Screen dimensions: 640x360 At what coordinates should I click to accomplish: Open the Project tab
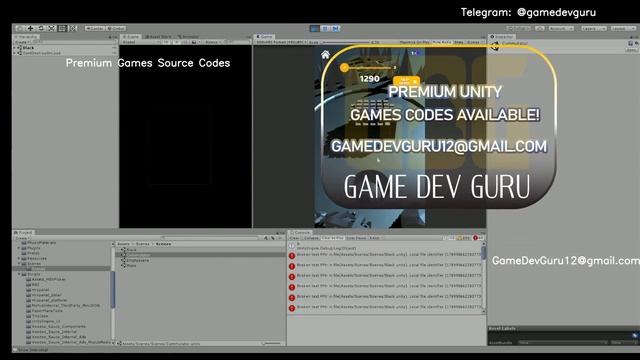point(23,233)
